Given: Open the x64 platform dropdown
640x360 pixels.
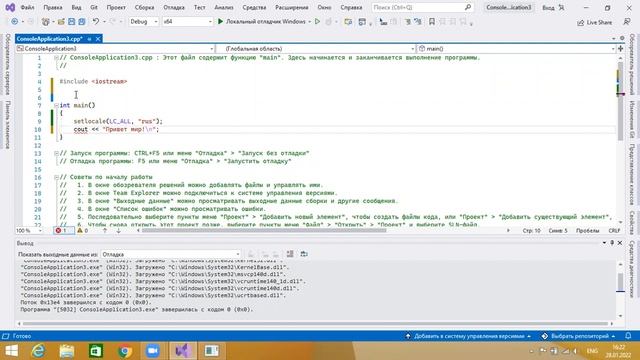Looking at the screenshot, I should (x=187, y=22).
